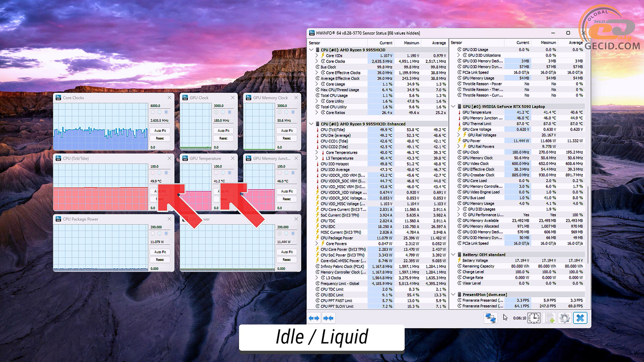This screenshot has width=644, height=362.
Task: Click the start logging file icon
Action: pos(549,318)
